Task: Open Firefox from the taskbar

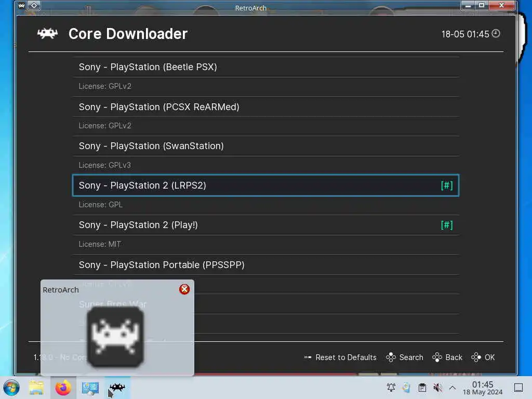Action: (x=63, y=388)
